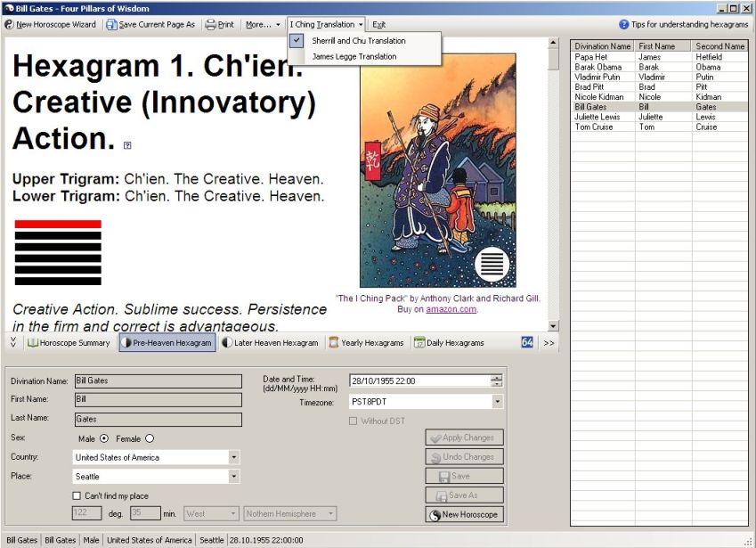Click the Print printer icon
This screenshot has width=756, height=548.
(211, 25)
